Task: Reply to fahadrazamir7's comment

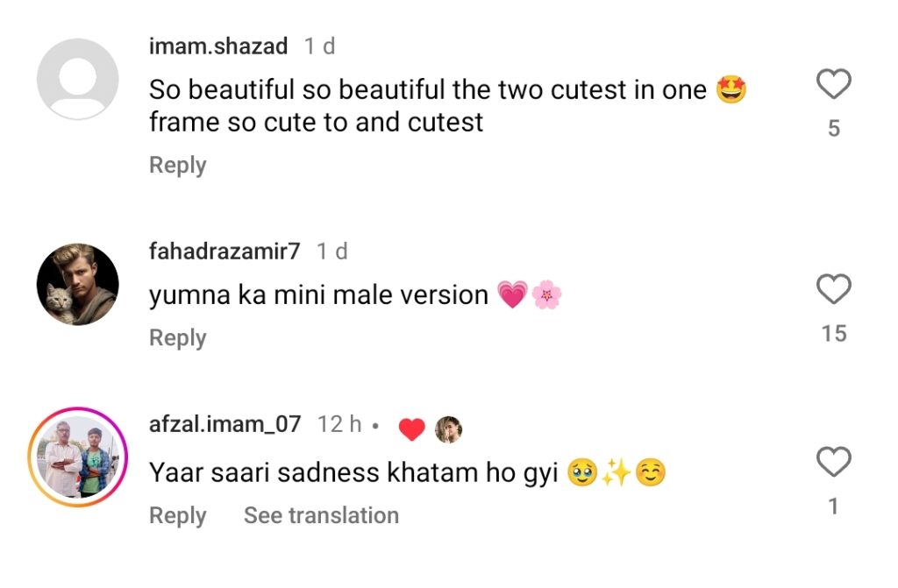Action: pyautogui.click(x=177, y=338)
